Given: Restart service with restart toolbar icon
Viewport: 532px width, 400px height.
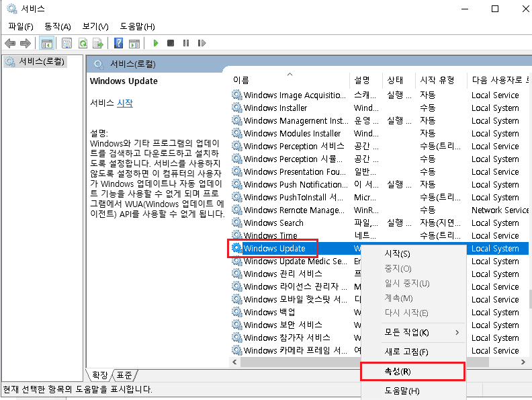Looking at the screenshot, I should 202,43.
